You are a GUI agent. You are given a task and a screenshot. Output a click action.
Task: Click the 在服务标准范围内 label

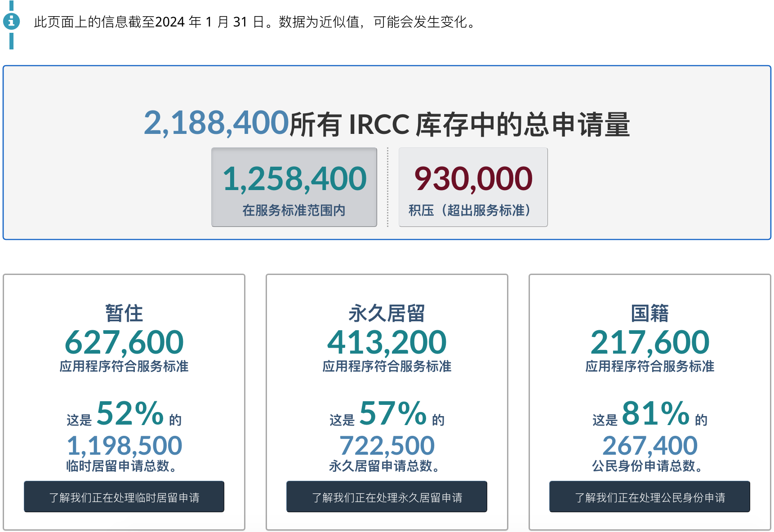pyautogui.click(x=294, y=210)
